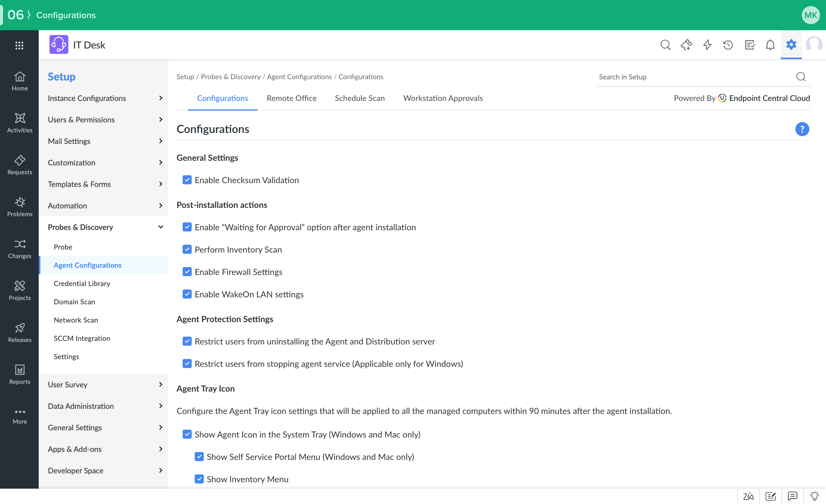This screenshot has height=504, width=826.
Task: Open quick actions lightning icon
Action: click(x=707, y=45)
